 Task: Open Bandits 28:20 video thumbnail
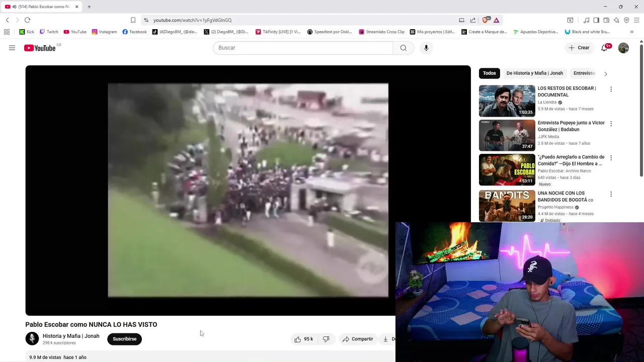click(x=507, y=205)
